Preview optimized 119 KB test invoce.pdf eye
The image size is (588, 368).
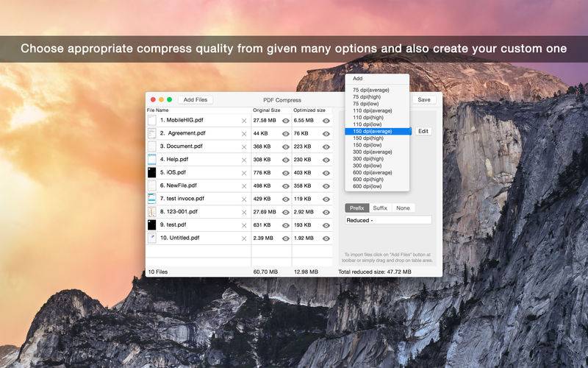[x=326, y=199]
